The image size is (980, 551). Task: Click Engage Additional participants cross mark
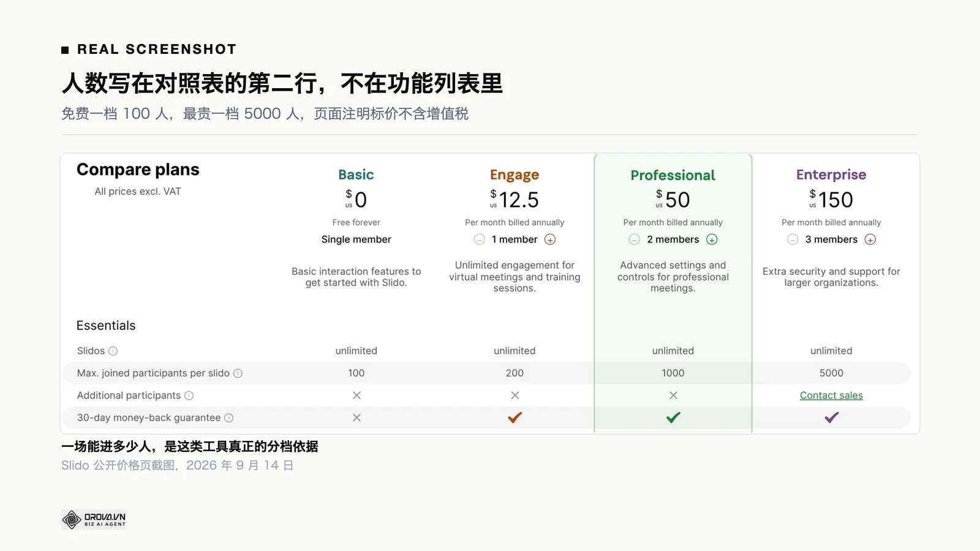pyautogui.click(x=515, y=395)
